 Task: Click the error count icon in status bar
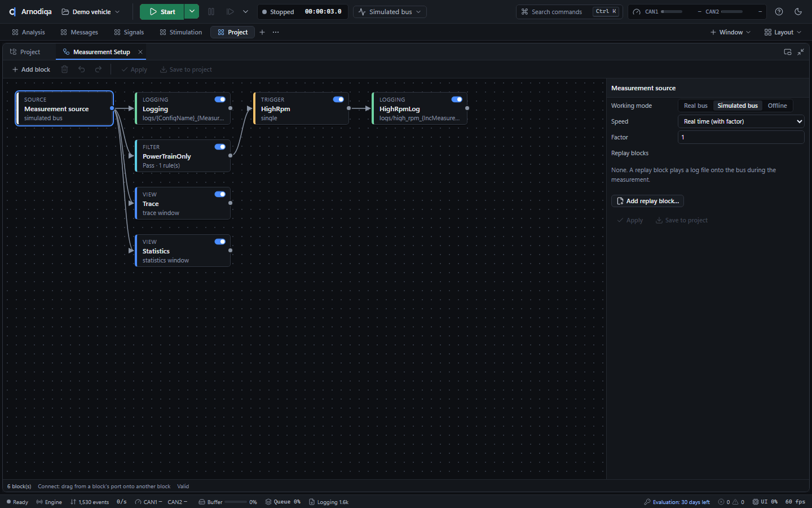click(721, 502)
